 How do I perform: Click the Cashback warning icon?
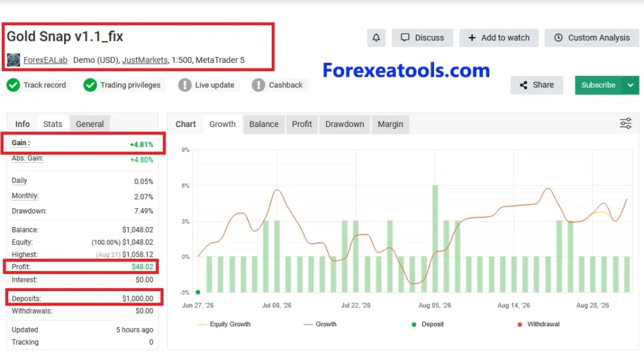[258, 85]
